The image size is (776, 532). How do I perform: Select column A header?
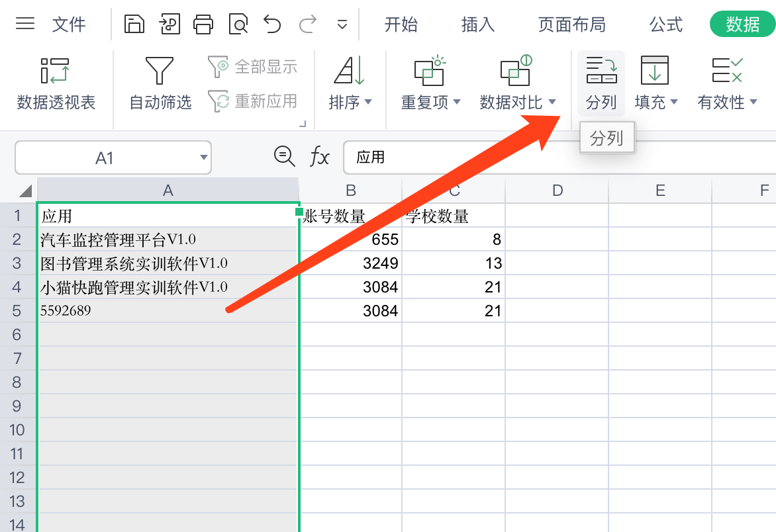pos(168,191)
